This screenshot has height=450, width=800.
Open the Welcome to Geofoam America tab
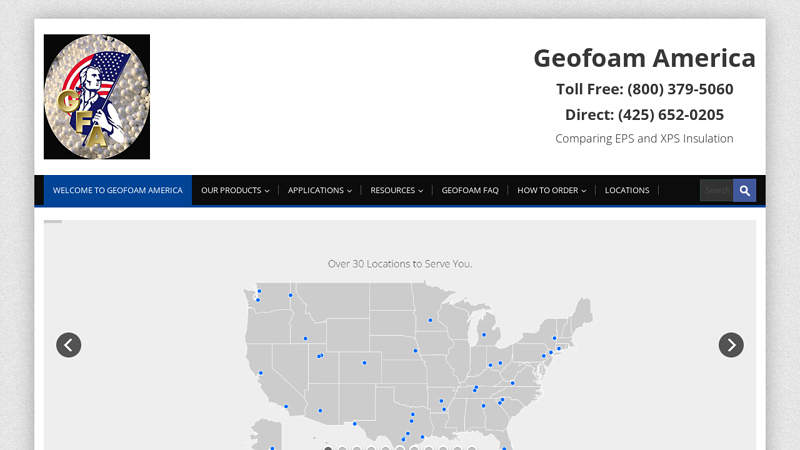click(x=118, y=190)
